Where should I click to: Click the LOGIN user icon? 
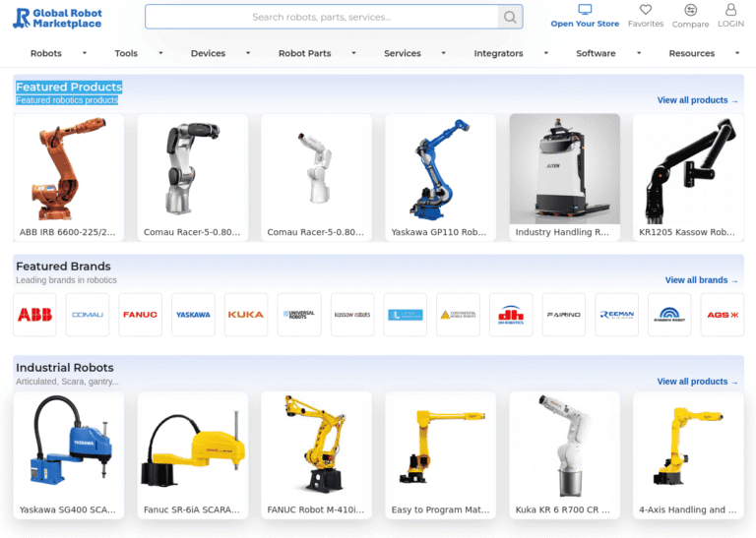pyautogui.click(x=731, y=9)
